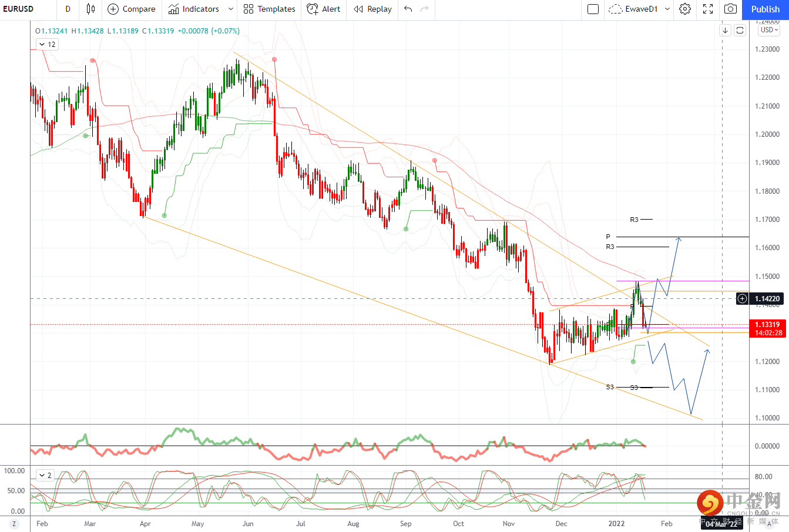Click the +0.00078 (+0.07%) change value
The height and width of the screenshot is (532, 789).
coord(209,31)
